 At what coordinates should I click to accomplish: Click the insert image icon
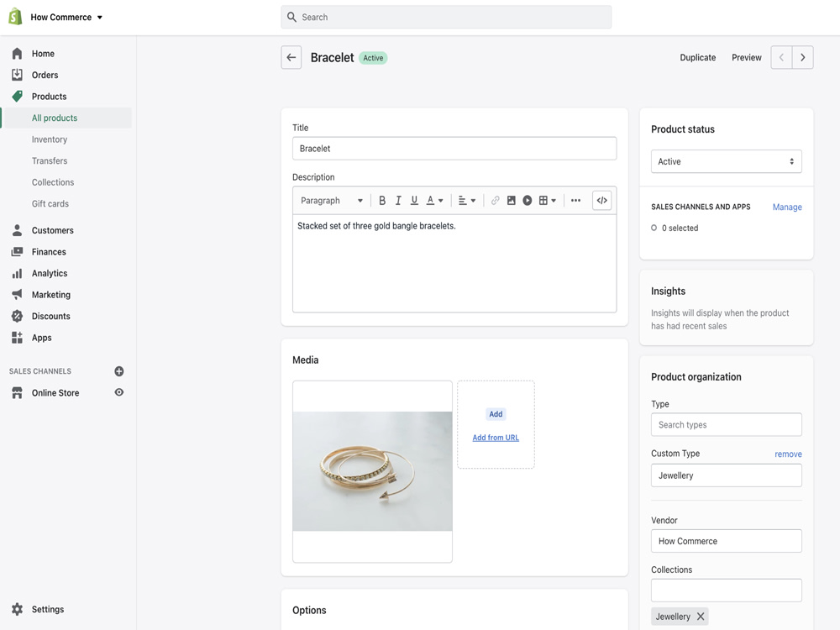pos(511,201)
